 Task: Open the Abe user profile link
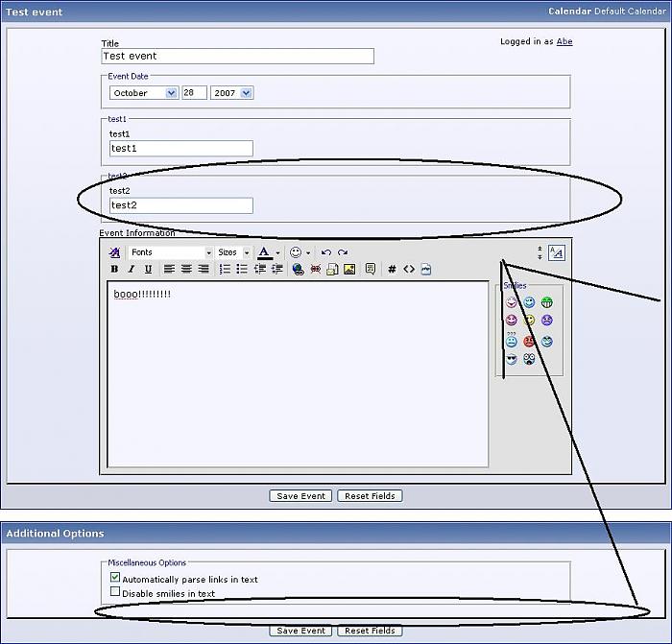click(564, 41)
